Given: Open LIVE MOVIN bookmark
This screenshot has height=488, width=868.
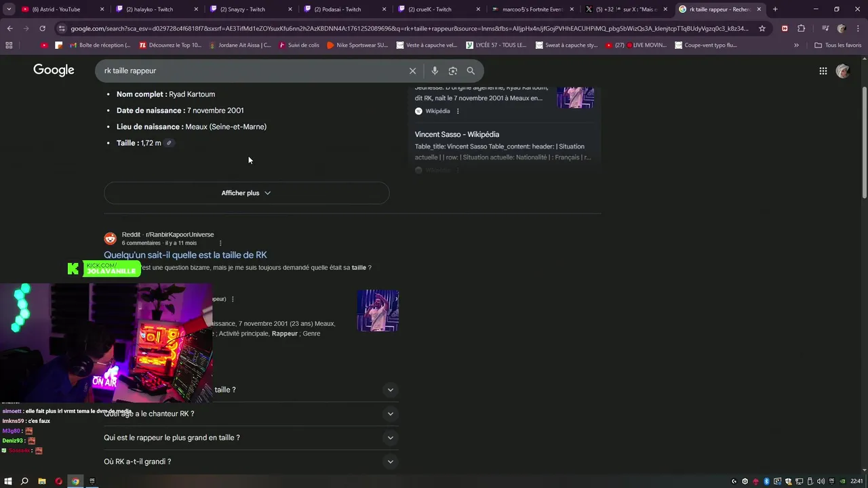Looking at the screenshot, I should 637,45.
